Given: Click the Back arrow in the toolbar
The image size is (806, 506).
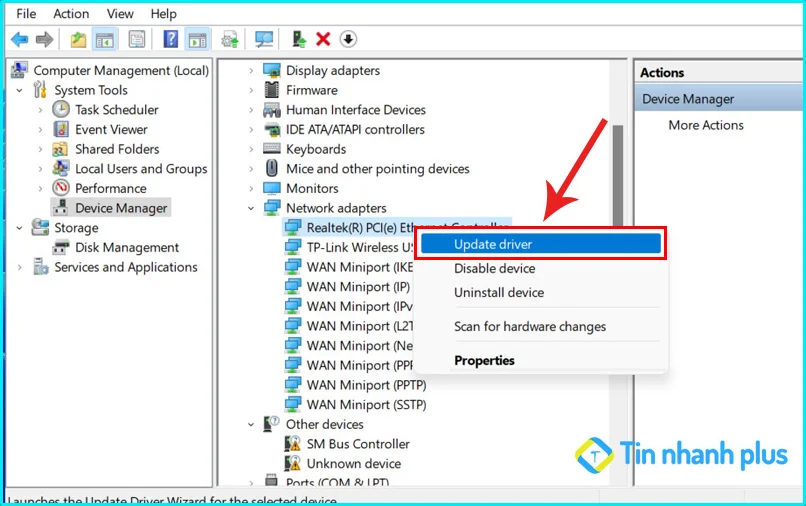Looking at the screenshot, I should (x=19, y=39).
